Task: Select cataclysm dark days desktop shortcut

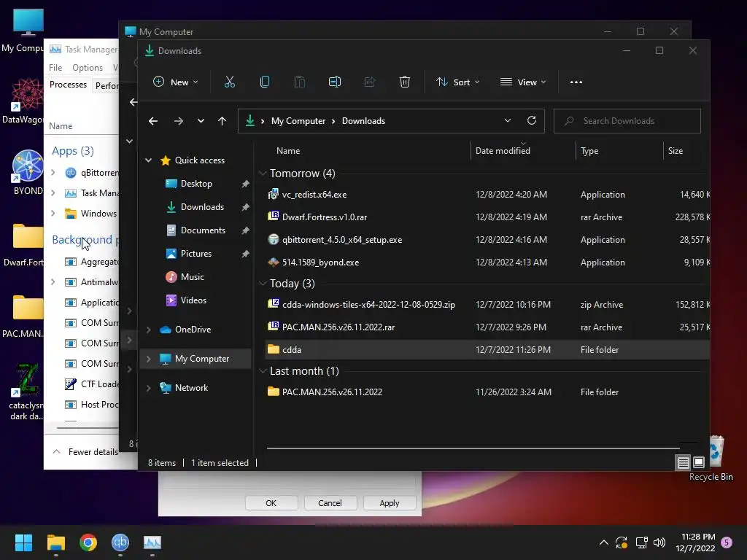Action: [x=26, y=392]
